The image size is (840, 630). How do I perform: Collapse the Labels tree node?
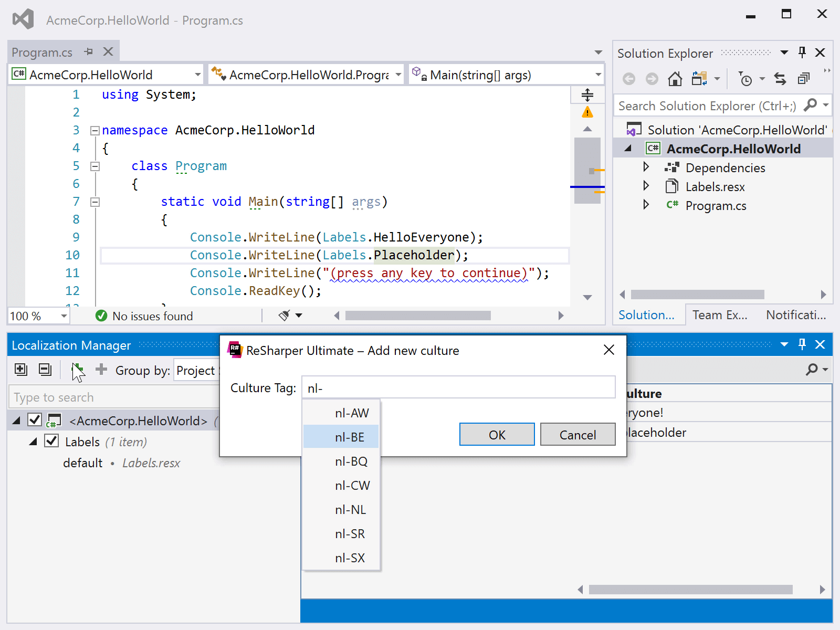point(33,442)
